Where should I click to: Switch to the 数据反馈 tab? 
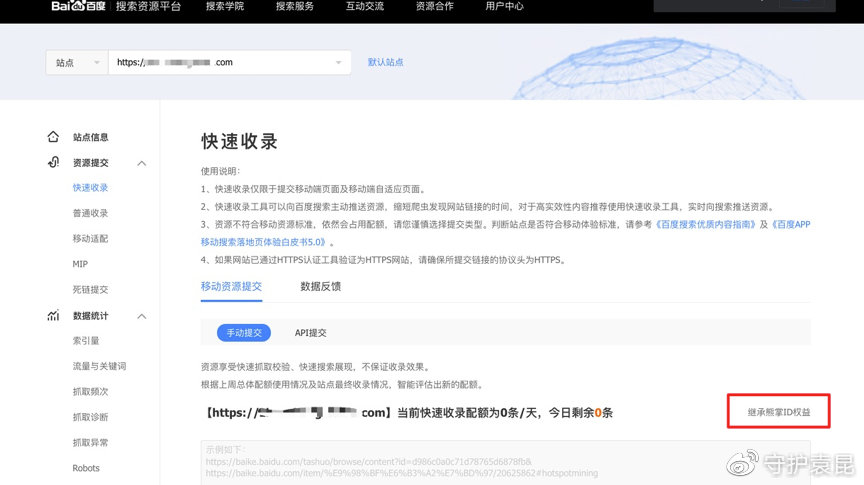[320, 287]
